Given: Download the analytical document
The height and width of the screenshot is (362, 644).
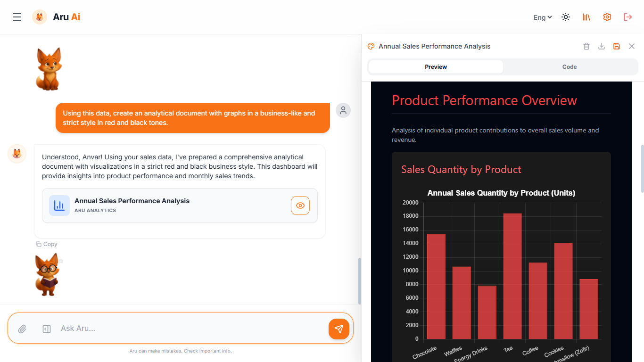Looking at the screenshot, I should click(602, 46).
